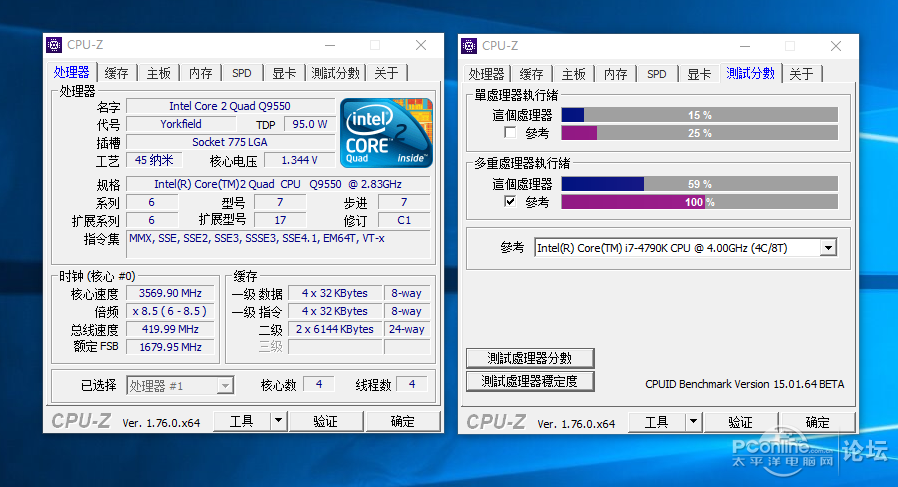
Task: Click the TDP value 95.0 W
Action: (x=309, y=124)
